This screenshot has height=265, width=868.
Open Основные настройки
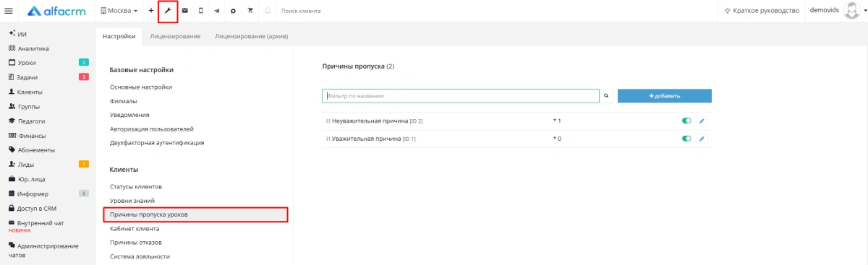click(x=141, y=87)
